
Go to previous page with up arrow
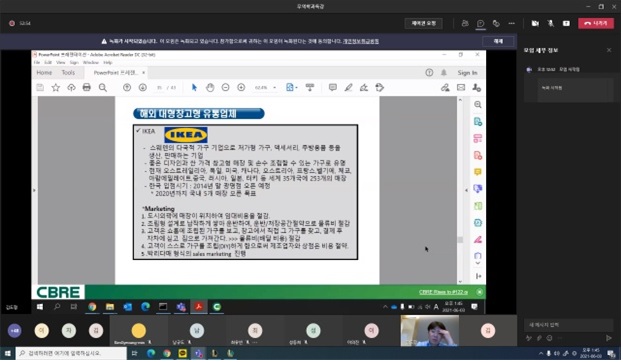click(127, 87)
